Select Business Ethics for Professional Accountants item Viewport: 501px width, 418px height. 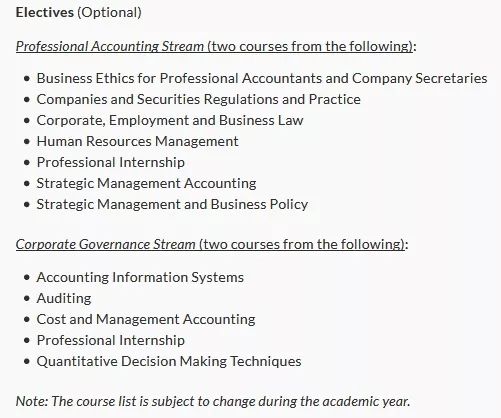pyautogui.click(x=262, y=78)
